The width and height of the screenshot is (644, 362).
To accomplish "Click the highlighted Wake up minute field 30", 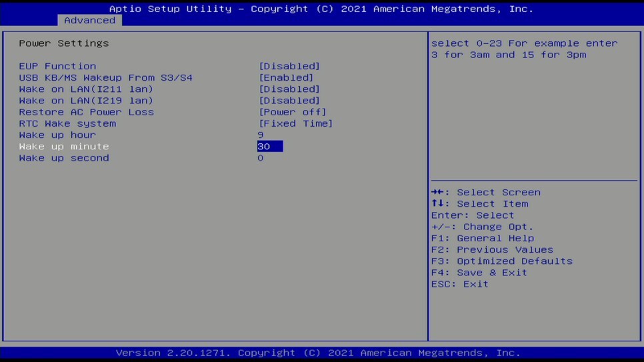I will point(270,146).
